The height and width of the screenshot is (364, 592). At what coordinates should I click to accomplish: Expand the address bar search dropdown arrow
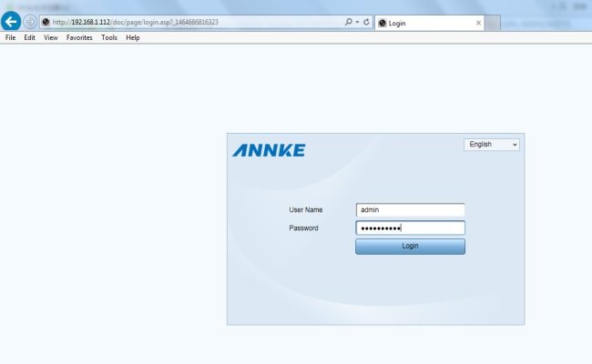pos(356,22)
